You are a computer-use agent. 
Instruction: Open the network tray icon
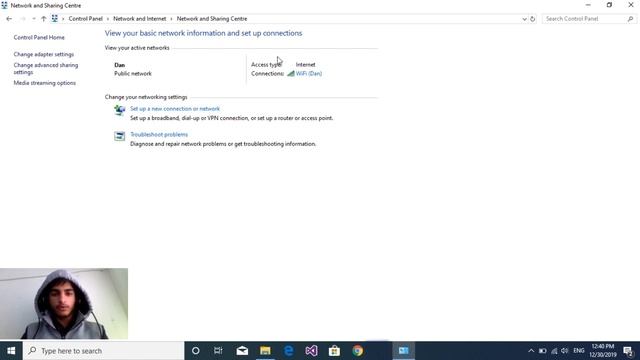[554, 351]
